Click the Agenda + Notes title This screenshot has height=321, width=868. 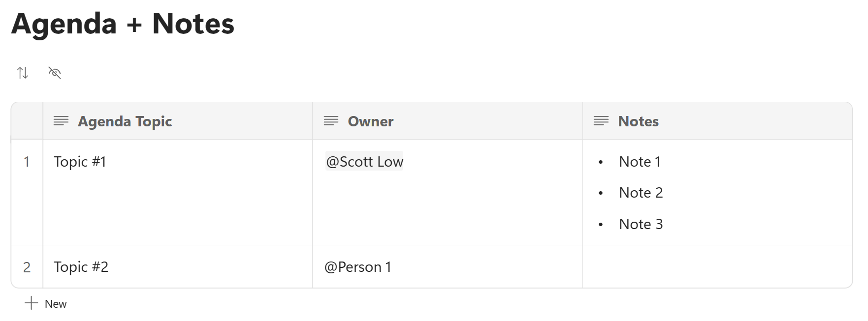[x=123, y=24]
